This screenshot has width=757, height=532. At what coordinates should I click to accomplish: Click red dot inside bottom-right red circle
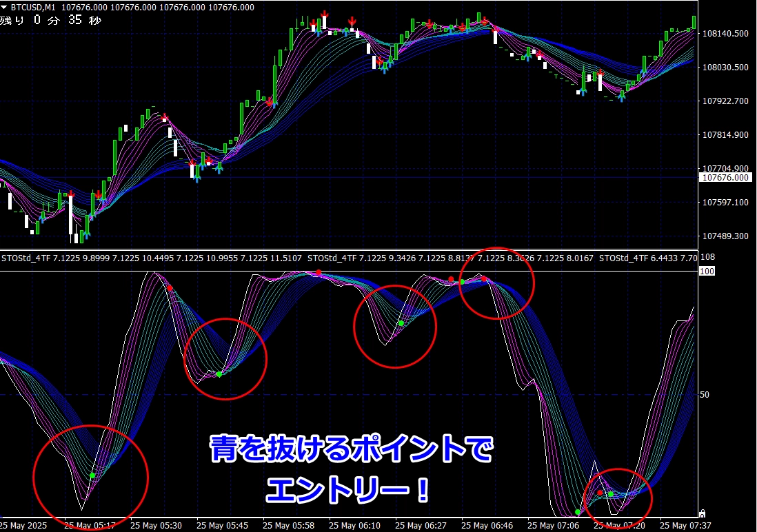pyautogui.click(x=600, y=493)
